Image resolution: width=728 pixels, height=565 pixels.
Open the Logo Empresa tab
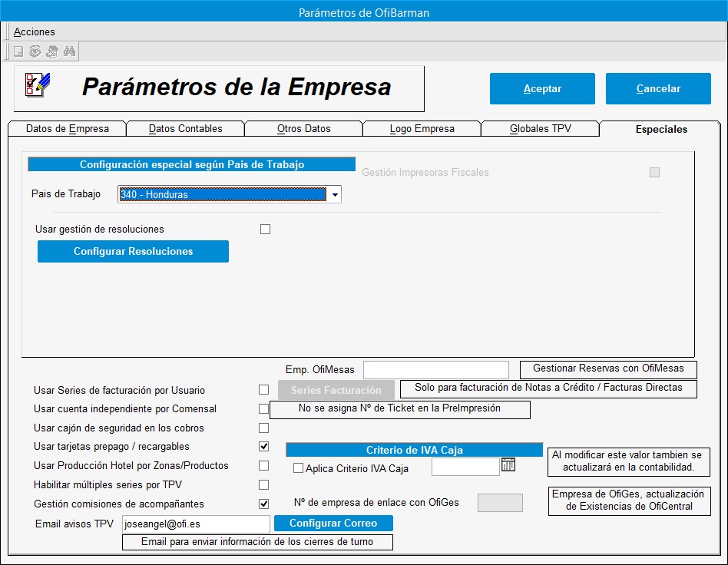coord(422,129)
